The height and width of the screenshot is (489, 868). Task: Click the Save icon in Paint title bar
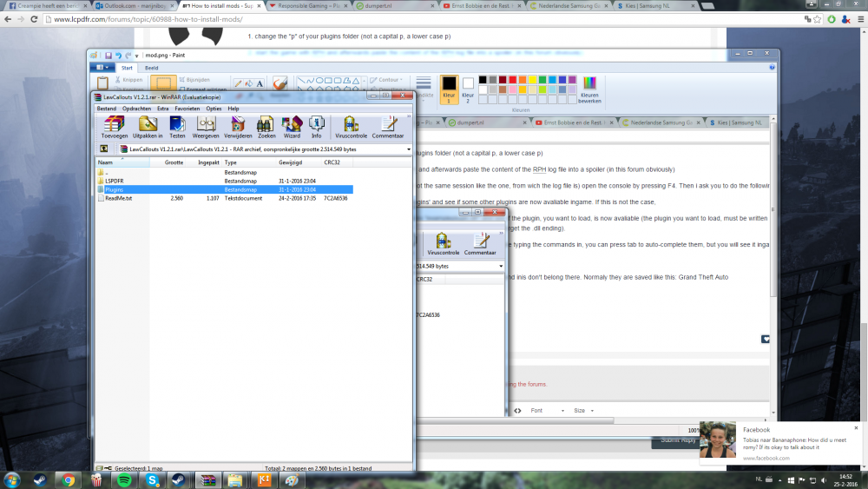pos(108,56)
